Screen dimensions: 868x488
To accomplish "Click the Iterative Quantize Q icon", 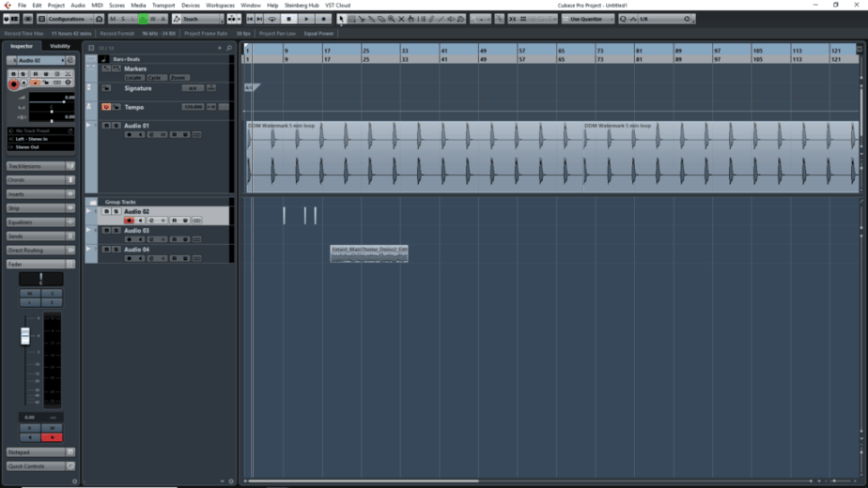I will click(x=623, y=19).
